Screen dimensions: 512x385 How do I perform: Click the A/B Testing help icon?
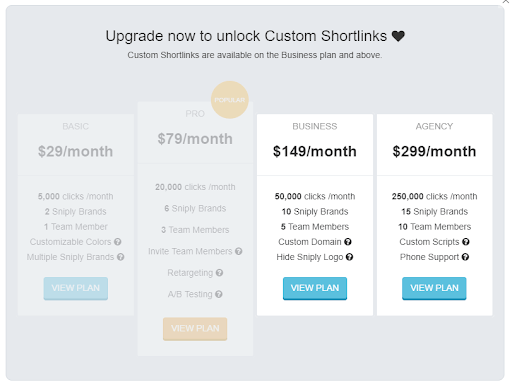click(219, 294)
